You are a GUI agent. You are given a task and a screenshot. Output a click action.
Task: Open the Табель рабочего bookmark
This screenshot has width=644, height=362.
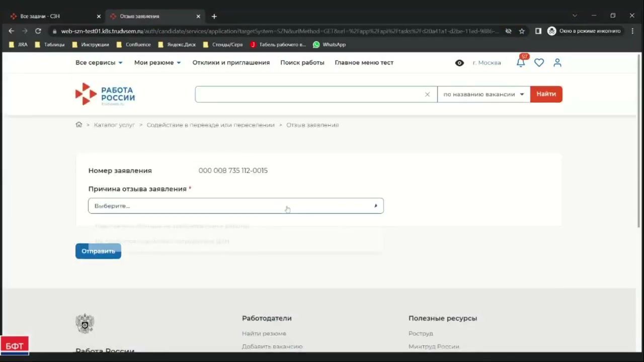pos(278,45)
